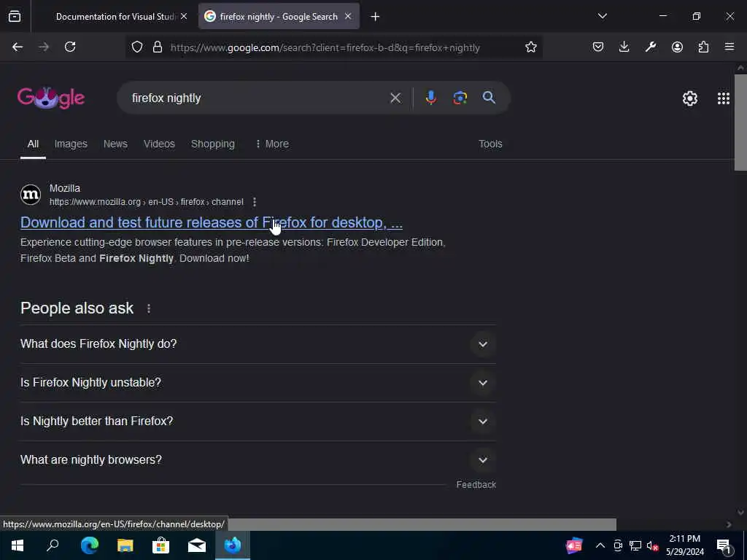
Task: Click the muted volume tray icon
Action: point(652,545)
